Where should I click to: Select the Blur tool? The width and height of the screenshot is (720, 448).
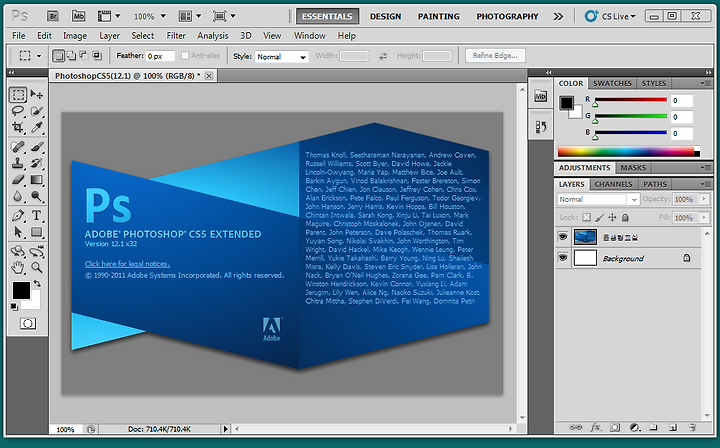click(x=18, y=196)
